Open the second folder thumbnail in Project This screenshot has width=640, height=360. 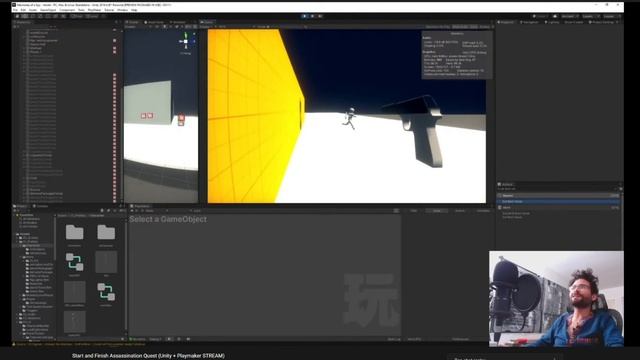pyautogui.click(x=106, y=233)
